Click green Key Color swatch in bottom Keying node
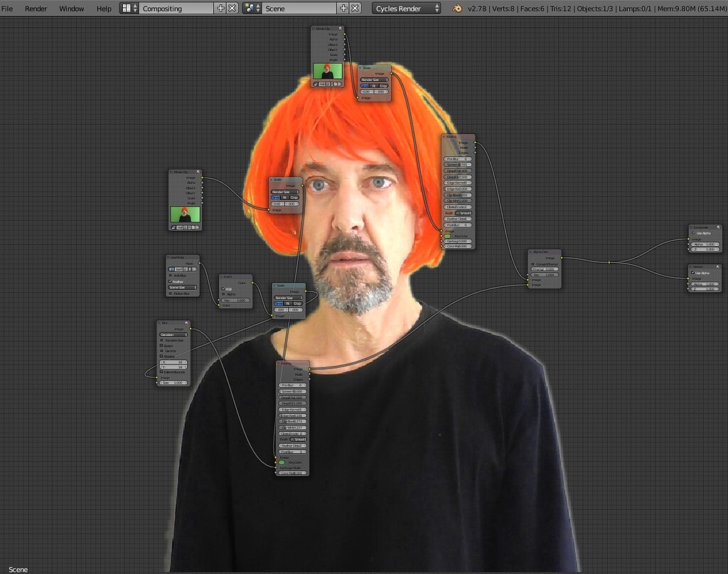 pos(282,462)
